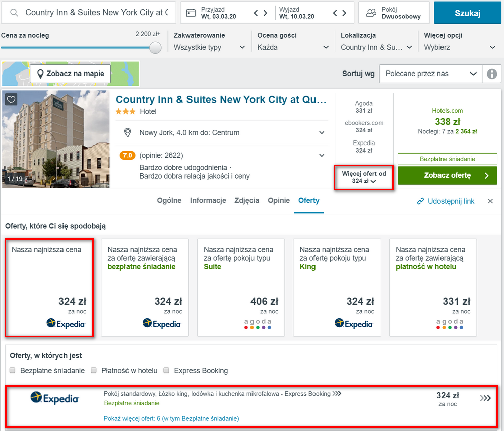Close the hotel details panel
This screenshot has height=431, width=504.
[x=490, y=201]
